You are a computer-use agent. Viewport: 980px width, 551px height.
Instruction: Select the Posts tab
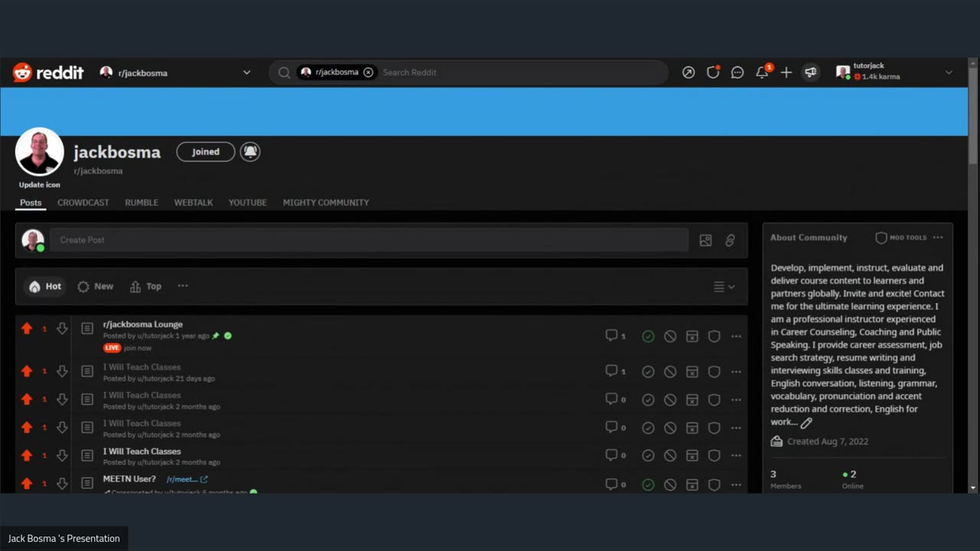31,203
